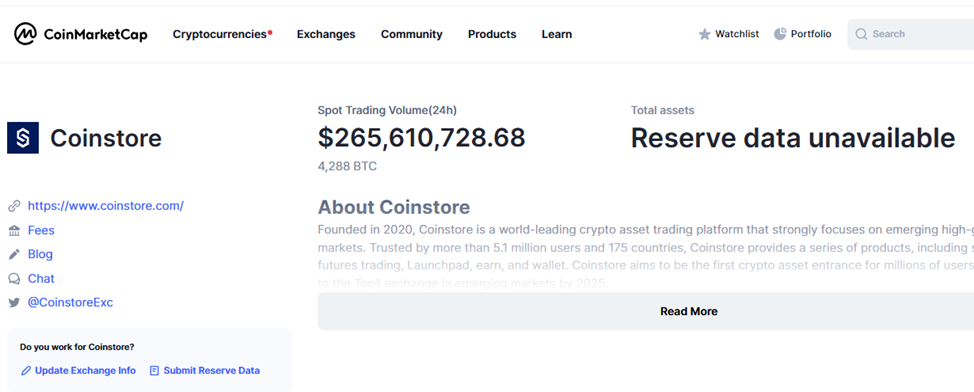This screenshot has height=392, width=974.
Task: Click the Reserve data unavailable text
Action: [793, 138]
